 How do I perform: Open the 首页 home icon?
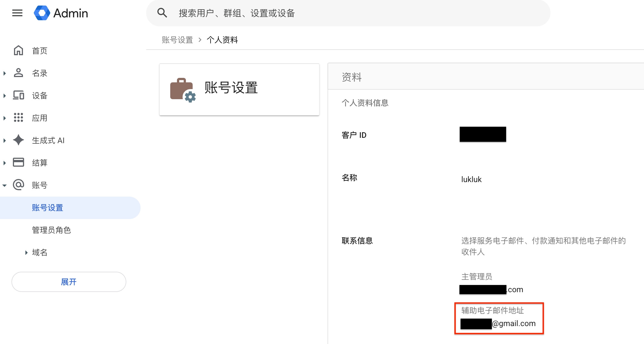point(18,50)
